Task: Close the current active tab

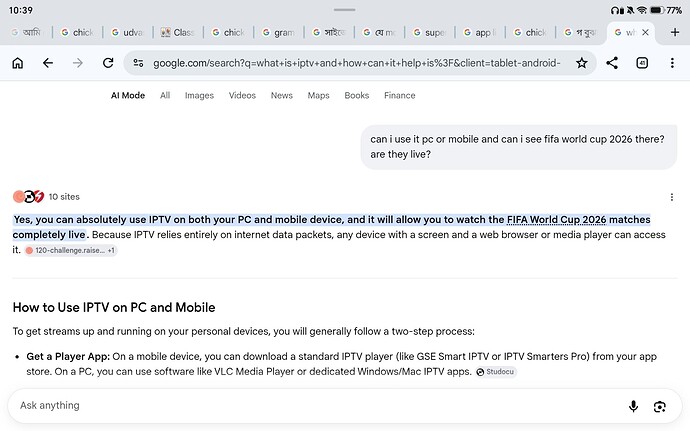Action: click(645, 32)
